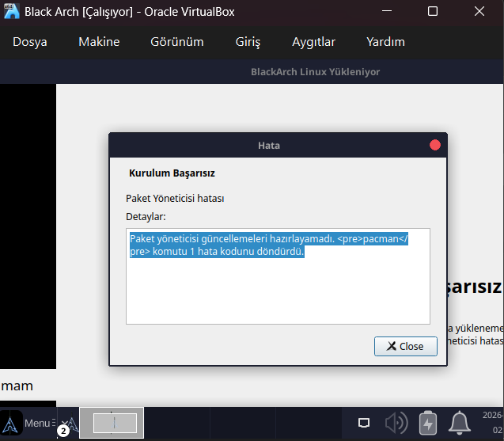Open the Makine menu

(99, 42)
